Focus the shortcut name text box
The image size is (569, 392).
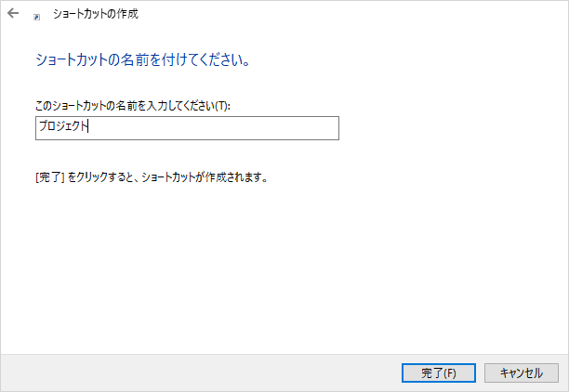(x=186, y=128)
